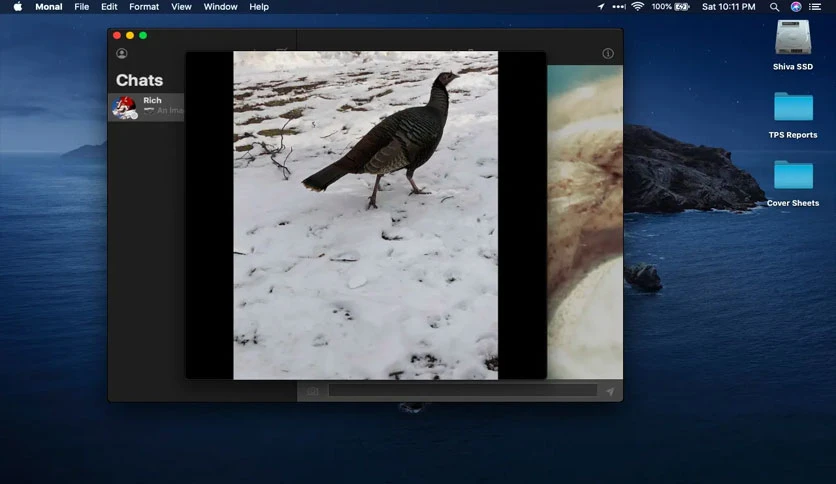Select the Rich chat conversation

pyautogui.click(x=146, y=107)
